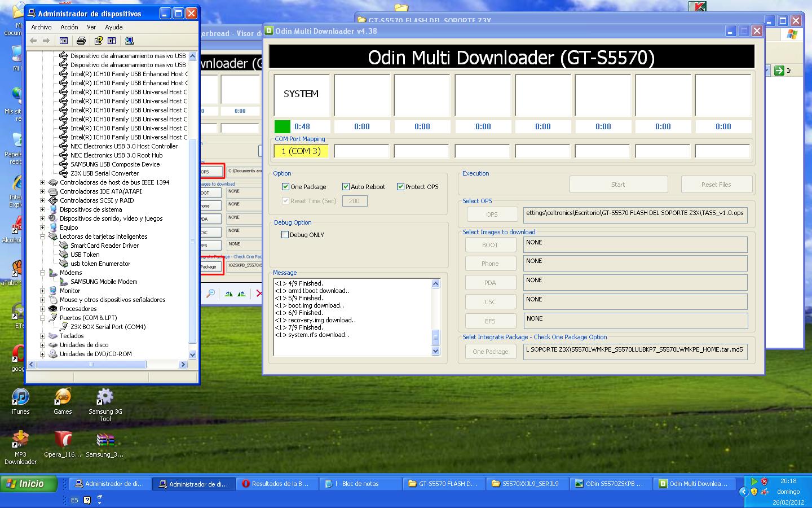Switch to Bloc de notas taskbar item
Screen dimensions: 812x508
point(360,484)
